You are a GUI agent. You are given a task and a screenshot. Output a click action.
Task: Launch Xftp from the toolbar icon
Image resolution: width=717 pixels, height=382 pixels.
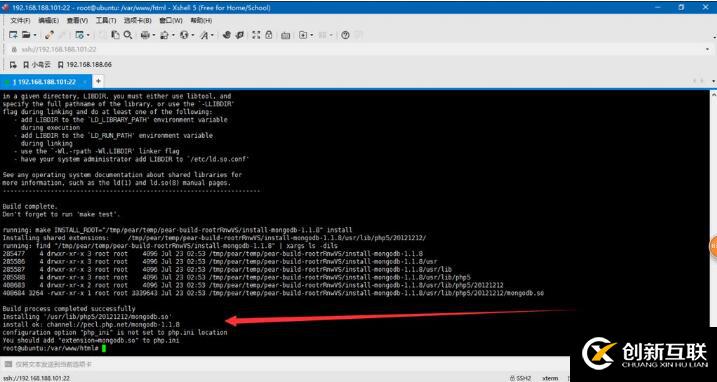click(x=226, y=35)
